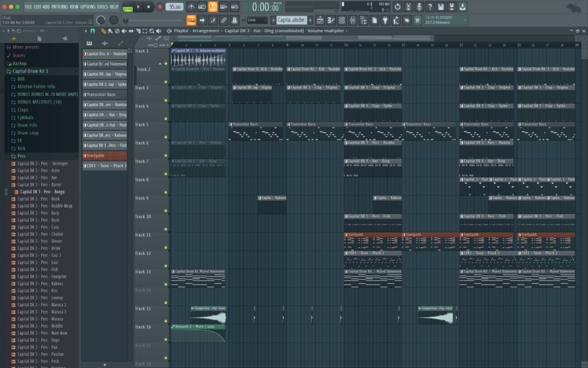Collapse the Capital Drum Kit 3 folder
Screen dimensions: 588x368
point(30,71)
